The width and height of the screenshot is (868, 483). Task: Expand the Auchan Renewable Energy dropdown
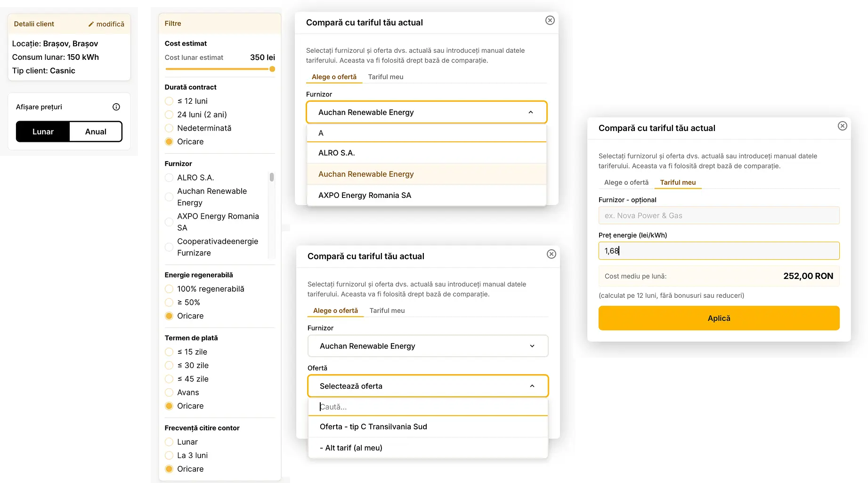(532, 346)
